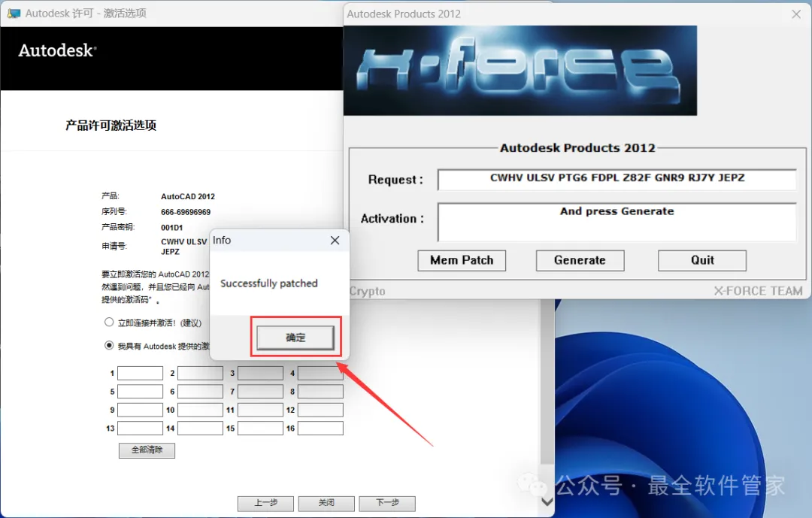Click activation code box 2
The width and height of the screenshot is (812, 518).
click(x=200, y=373)
